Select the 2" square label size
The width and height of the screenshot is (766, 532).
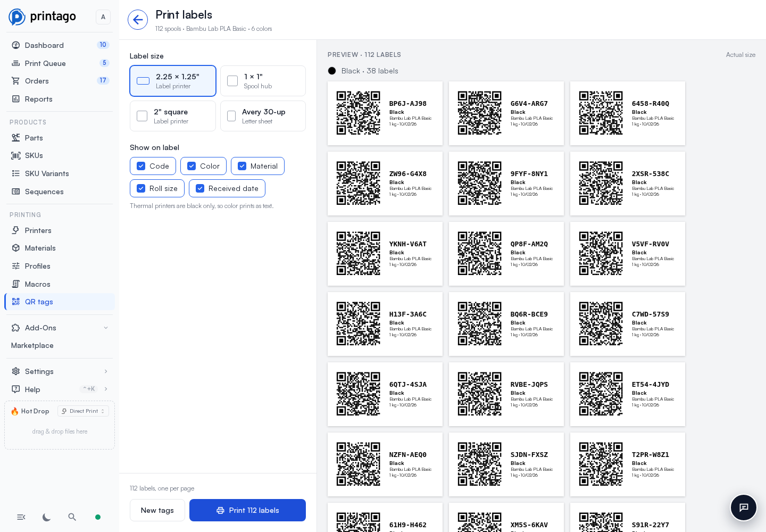point(173,116)
